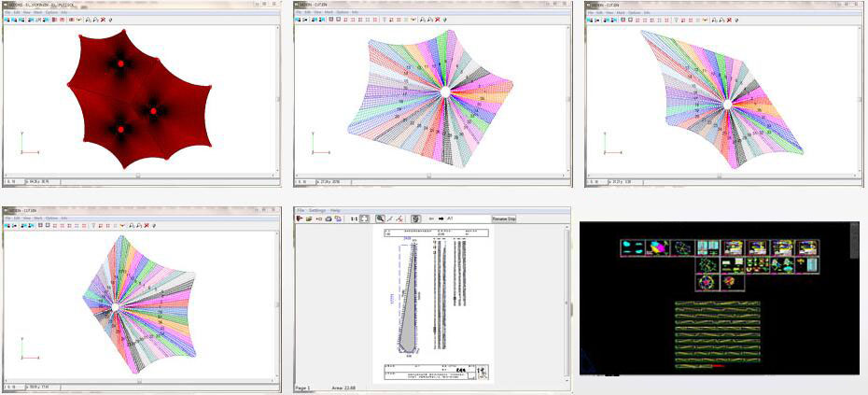Click the center red node on the red membrane
868x395 pixels.
tap(154, 111)
